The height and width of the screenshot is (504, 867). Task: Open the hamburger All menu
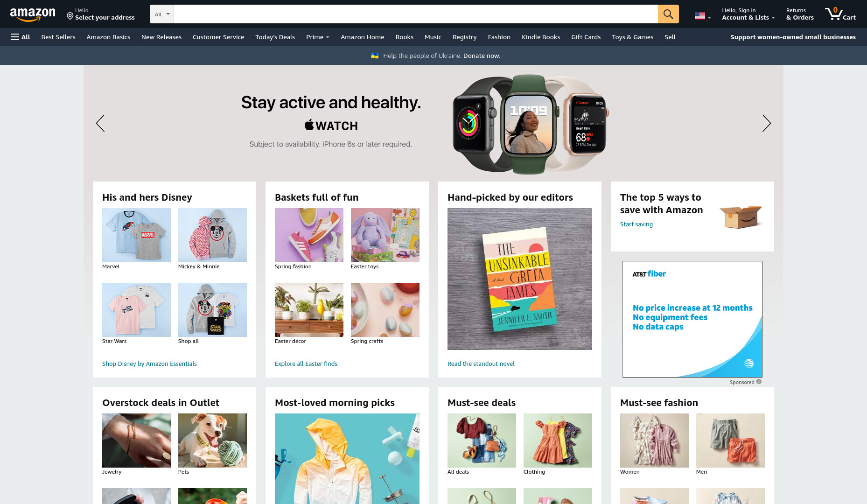[x=21, y=37]
